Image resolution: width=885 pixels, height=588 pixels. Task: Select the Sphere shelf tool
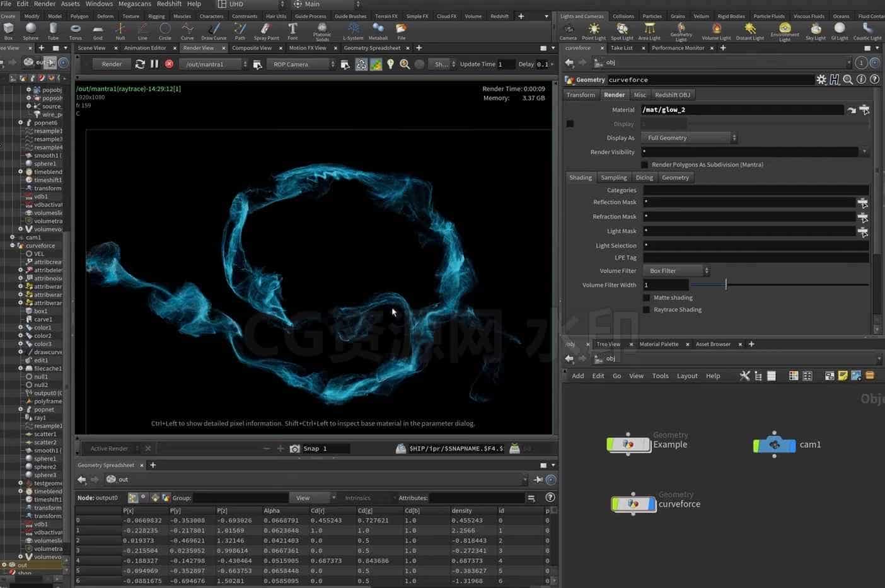point(31,32)
